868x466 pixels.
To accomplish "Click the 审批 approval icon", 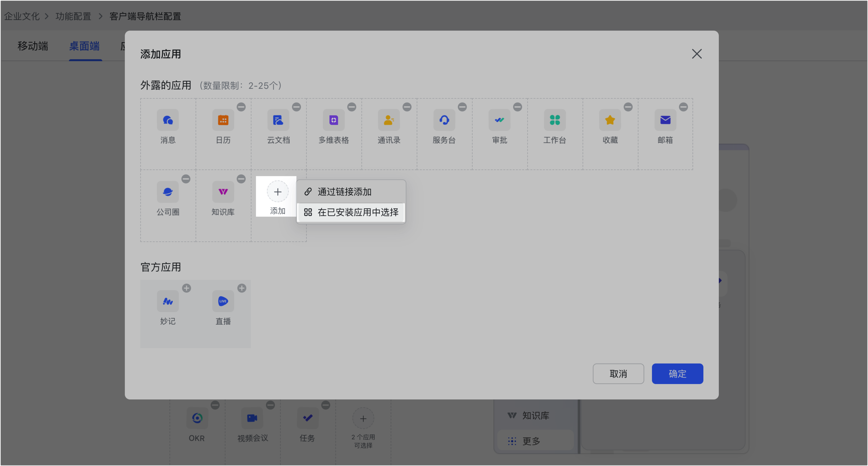I will click(499, 120).
